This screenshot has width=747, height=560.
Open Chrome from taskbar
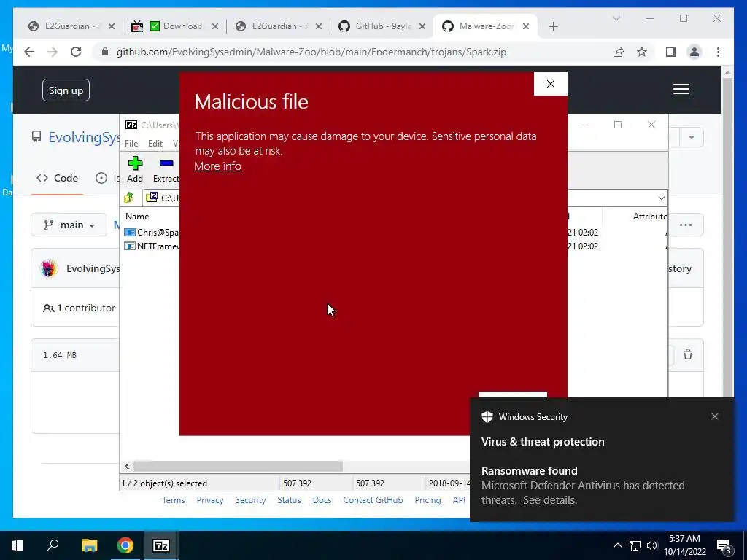click(x=125, y=545)
